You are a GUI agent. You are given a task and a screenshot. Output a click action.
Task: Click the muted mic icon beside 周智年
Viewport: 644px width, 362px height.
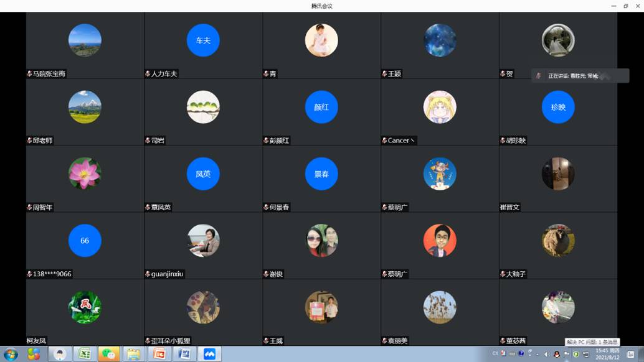click(29, 207)
